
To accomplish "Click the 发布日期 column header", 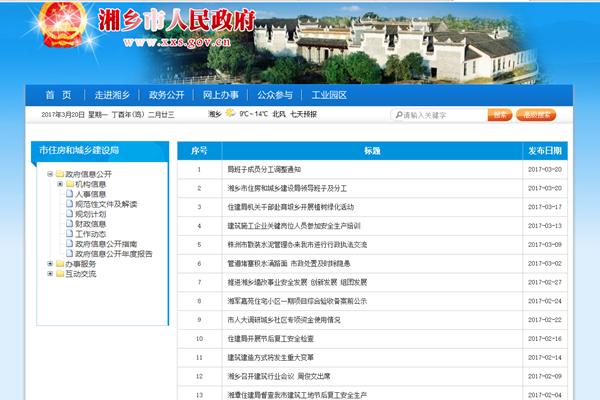I will coord(545,151).
